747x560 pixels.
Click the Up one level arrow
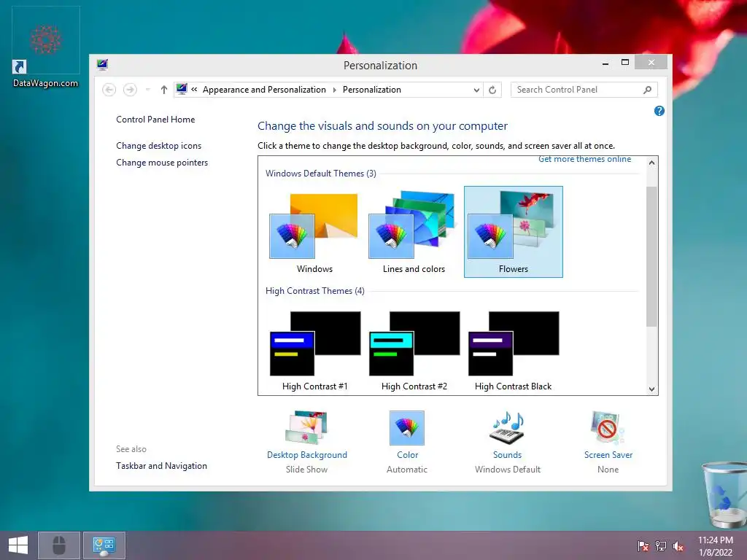(164, 90)
